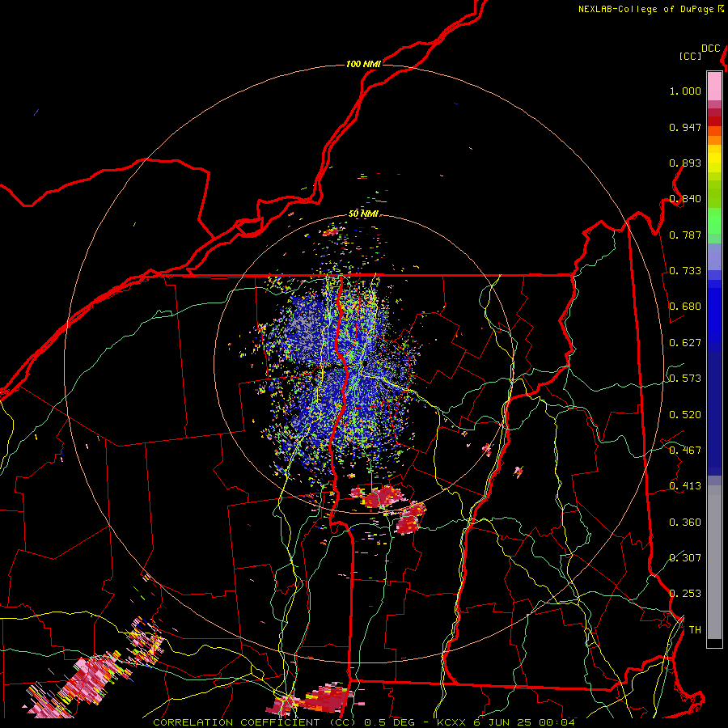Select the 0.840 scale value

click(x=685, y=199)
